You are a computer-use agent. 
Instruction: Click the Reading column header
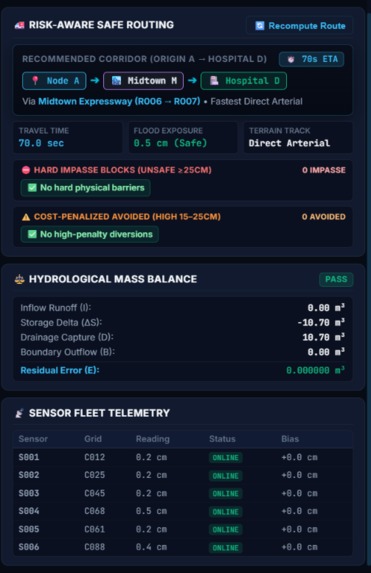click(x=153, y=439)
